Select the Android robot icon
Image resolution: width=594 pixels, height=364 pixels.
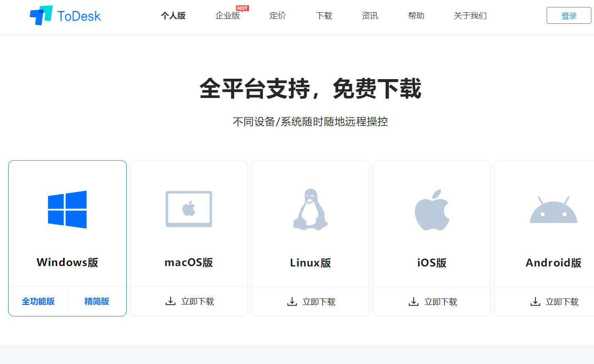click(553, 209)
